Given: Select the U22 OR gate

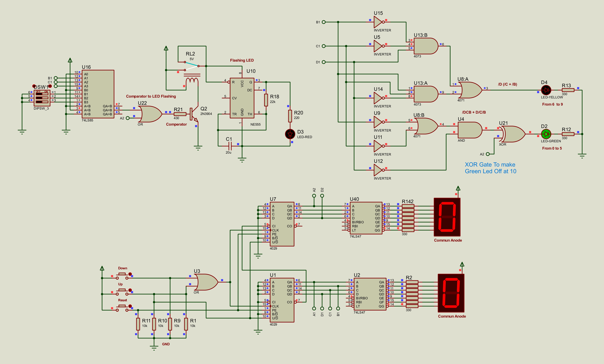Looking at the screenshot, I should [x=150, y=114].
